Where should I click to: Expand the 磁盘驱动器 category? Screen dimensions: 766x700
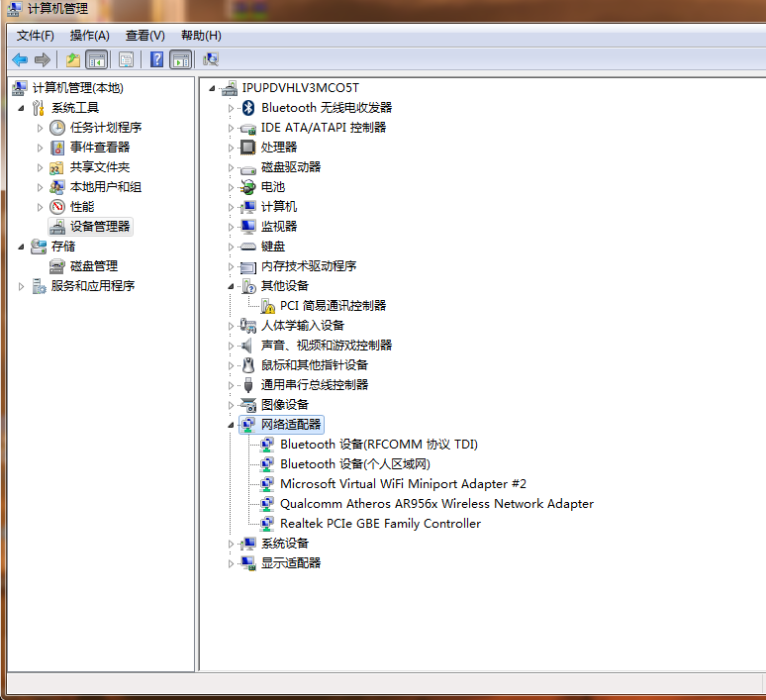[x=231, y=168]
